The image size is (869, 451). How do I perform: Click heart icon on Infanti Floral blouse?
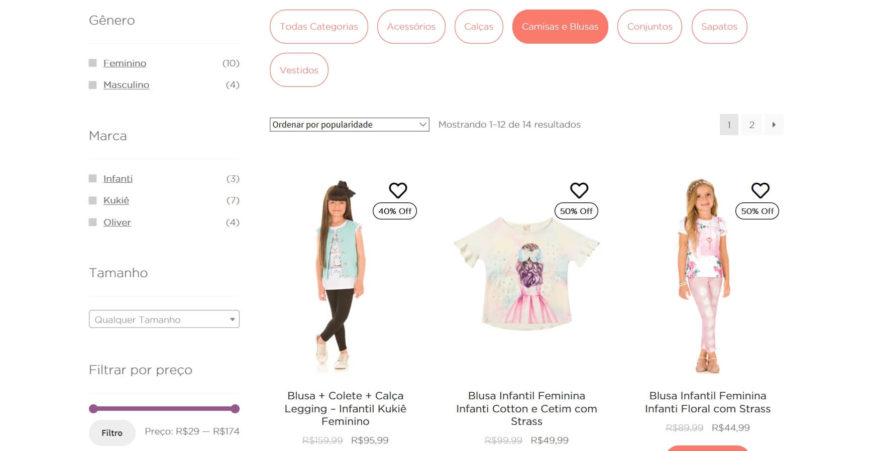[760, 190]
